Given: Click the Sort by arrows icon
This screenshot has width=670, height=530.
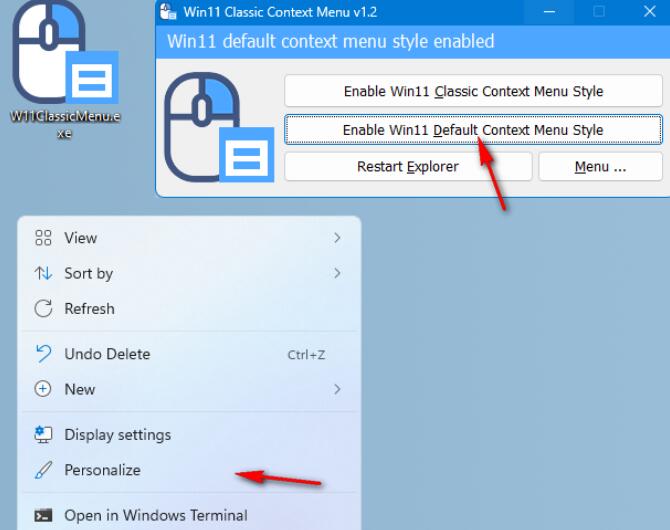Looking at the screenshot, I should pos(43,273).
